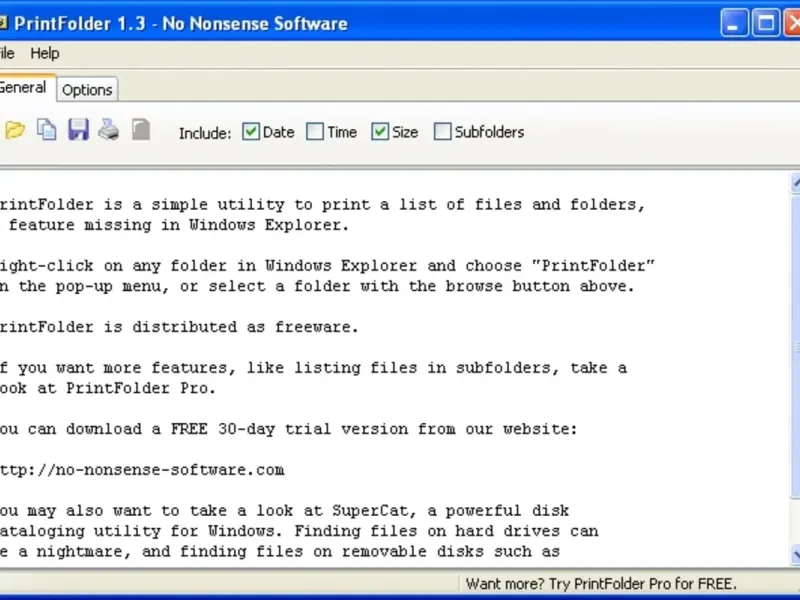Click the scrollbar up arrow

coord(795,183)
